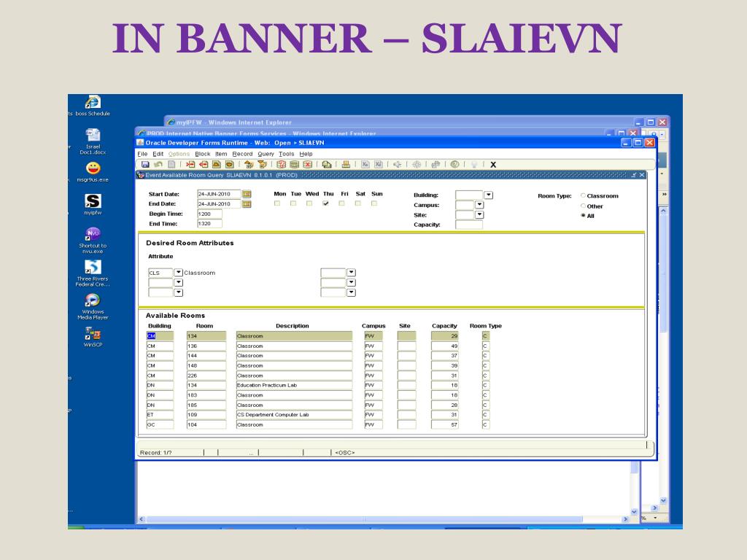This screenshot has width=747, height=560.
Task: Open Edit menu
Action: pos(158,154)
